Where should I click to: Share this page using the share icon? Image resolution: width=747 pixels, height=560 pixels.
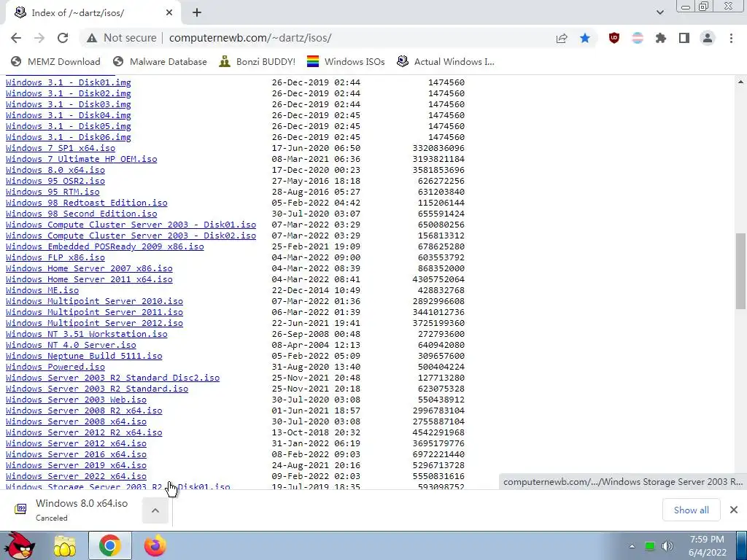click(x=562, y=38)
